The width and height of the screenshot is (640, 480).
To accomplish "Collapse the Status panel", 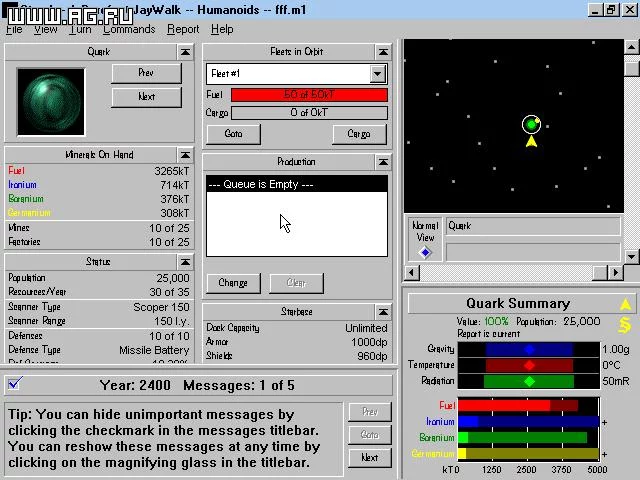I will coord(185,262).
